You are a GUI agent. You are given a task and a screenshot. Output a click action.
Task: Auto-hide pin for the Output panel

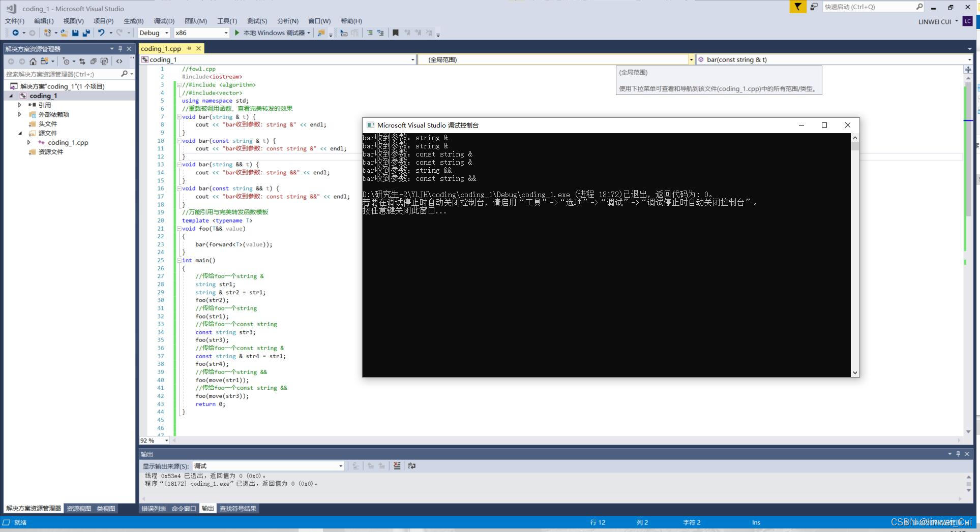[x=958, y=454]
